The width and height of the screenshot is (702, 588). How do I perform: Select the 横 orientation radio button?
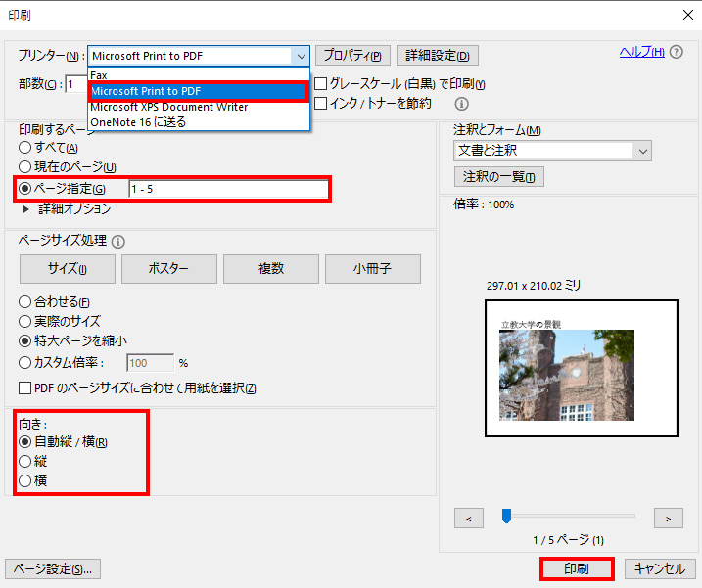coord(25,480)
